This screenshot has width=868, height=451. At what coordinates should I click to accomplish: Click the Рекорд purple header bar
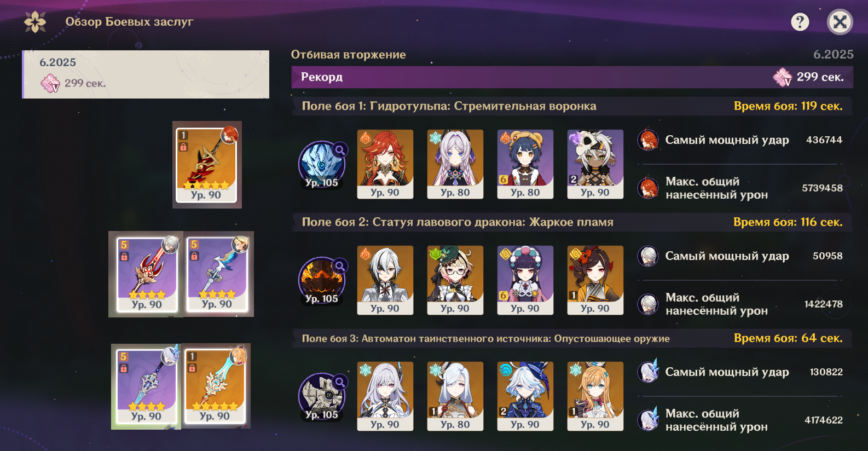[572, 77]
